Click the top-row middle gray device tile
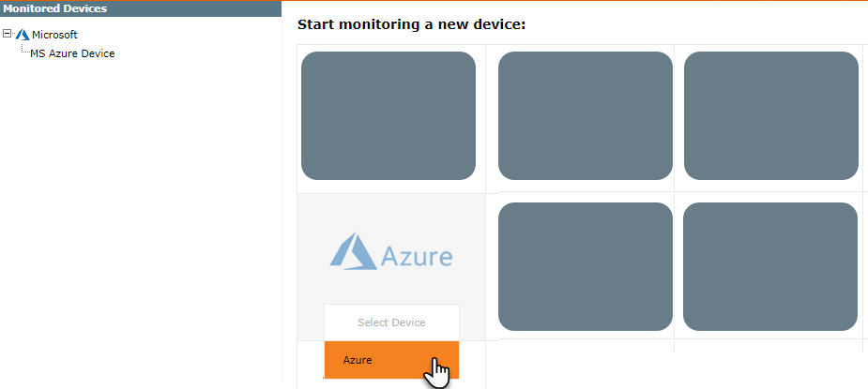The image size is (868, 389). tap(586, 115)
